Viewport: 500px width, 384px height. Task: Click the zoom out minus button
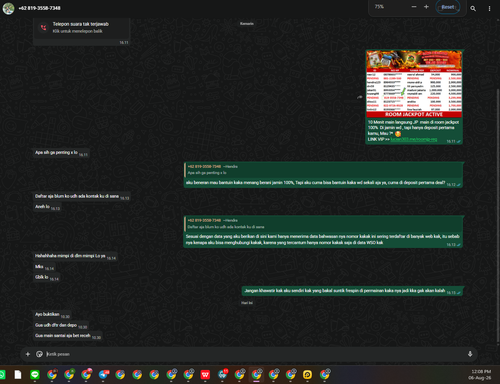tap(414, 7)
